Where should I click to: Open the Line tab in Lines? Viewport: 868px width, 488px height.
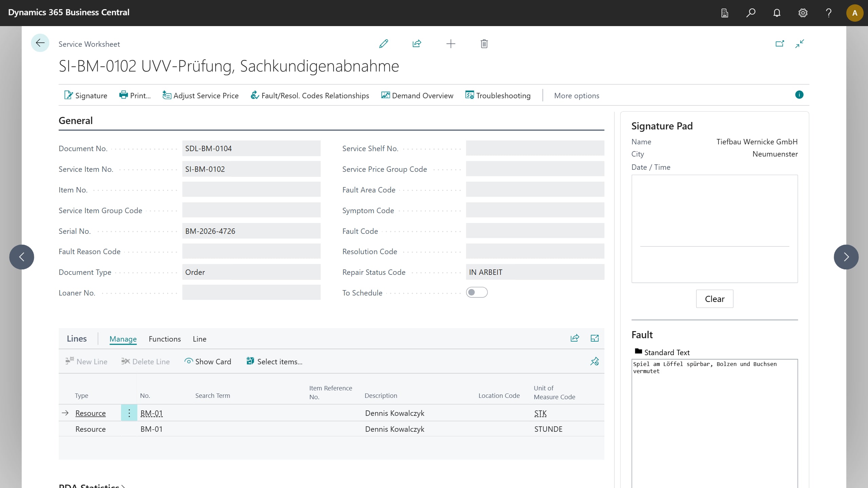199,339
